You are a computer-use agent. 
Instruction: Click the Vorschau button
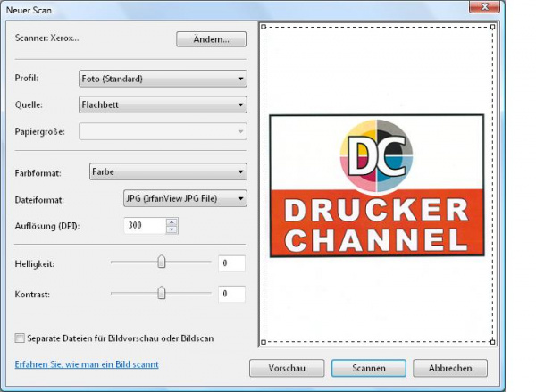click(285, 368)
